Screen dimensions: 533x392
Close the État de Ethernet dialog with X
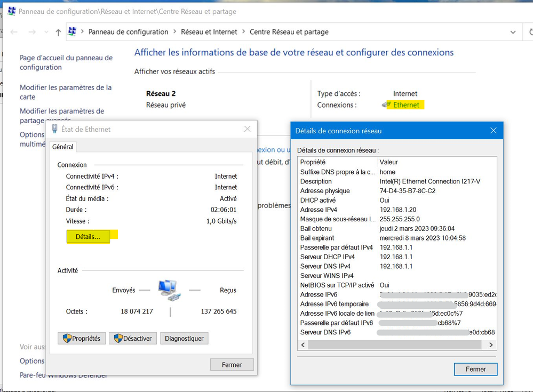coord(247,129)
